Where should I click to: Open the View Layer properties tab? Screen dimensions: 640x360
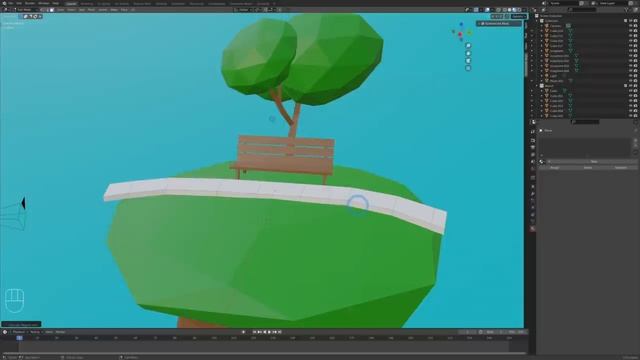coord(533,155)
